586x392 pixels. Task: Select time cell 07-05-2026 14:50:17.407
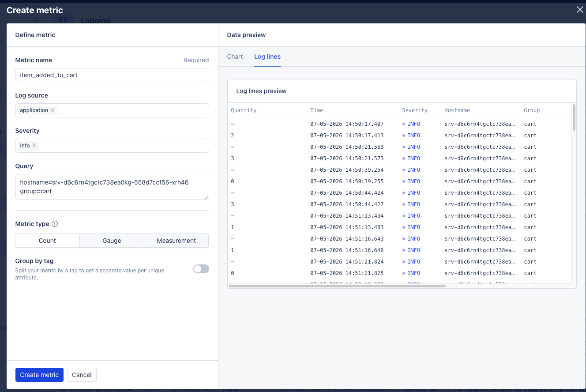pos(347,124)
